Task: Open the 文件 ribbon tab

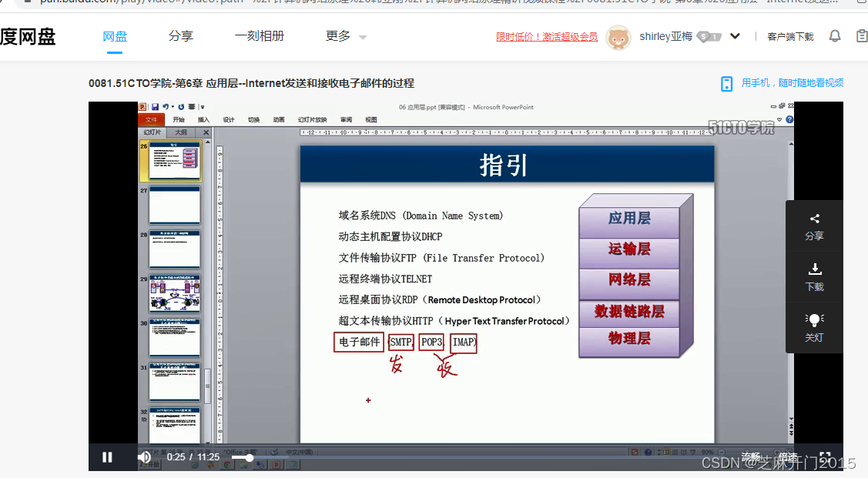Action: coord(151,119)
